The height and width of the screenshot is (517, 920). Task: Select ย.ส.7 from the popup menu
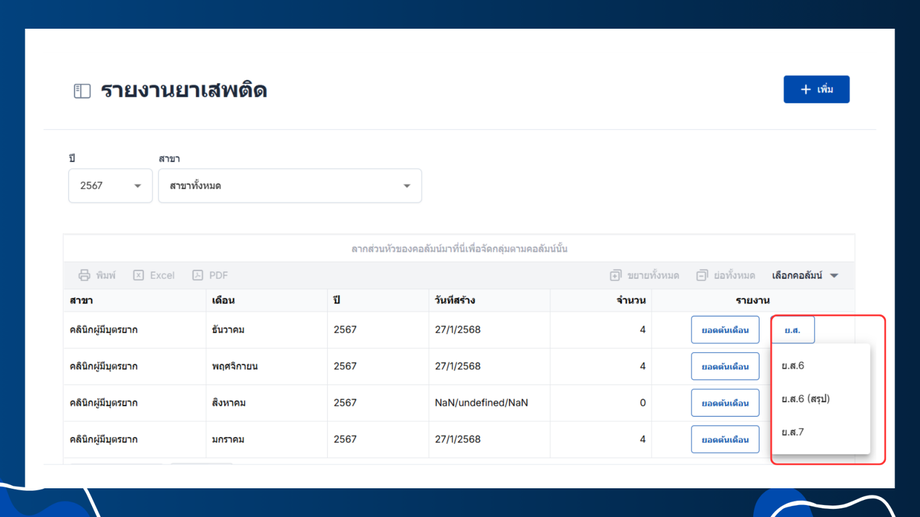[821, 432]
